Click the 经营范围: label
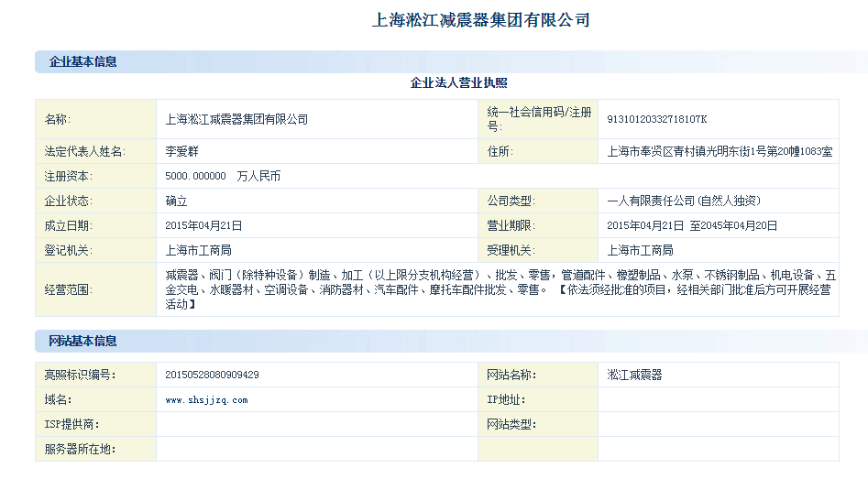This screenshot has height=479, width=868. pyautogui.click(x=69, y=289)
